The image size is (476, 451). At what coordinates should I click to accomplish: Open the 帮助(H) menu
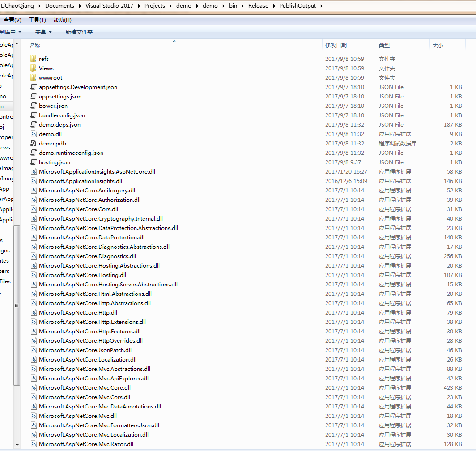tap(62, 20)
